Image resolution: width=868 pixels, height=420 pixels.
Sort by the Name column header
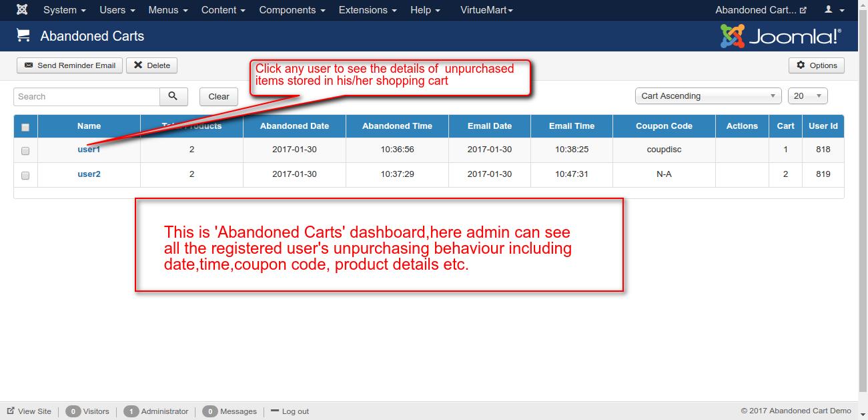89,126
